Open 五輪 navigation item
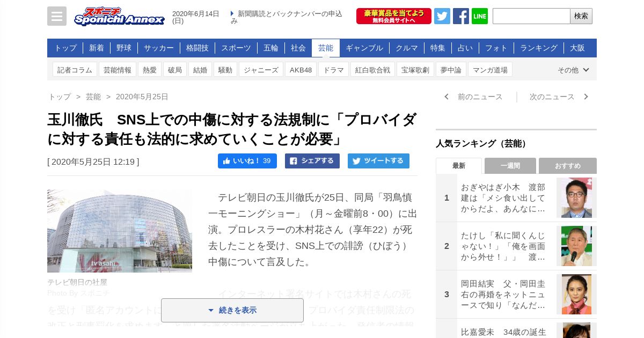The width and height of the screenshot is (644, 338). [271, 48]
